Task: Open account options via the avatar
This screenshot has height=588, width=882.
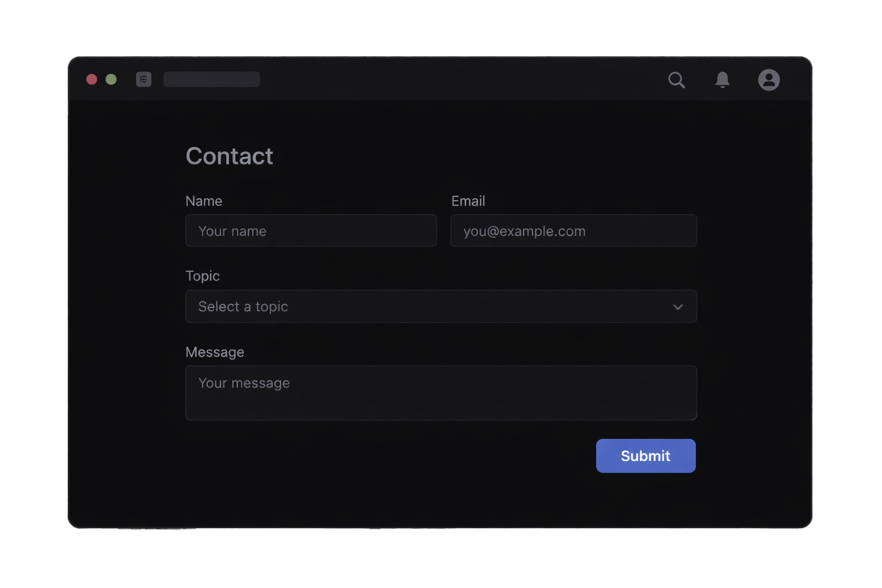Action: [769, 80]
